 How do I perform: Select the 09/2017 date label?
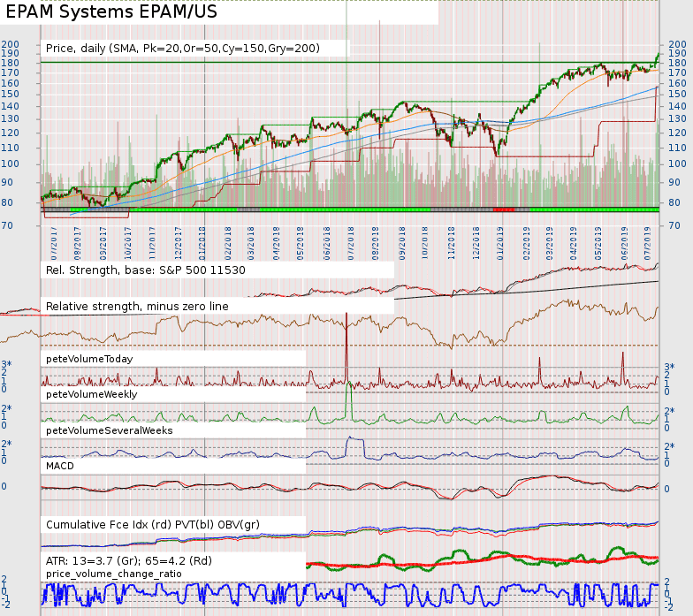click(x=103, y=244)
